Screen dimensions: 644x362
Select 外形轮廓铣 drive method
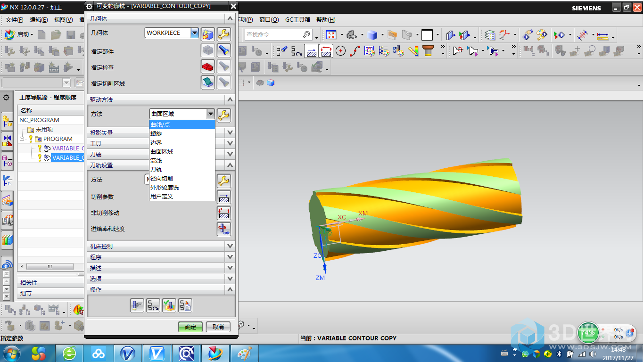pyautogui.click(x=165, y=188)
